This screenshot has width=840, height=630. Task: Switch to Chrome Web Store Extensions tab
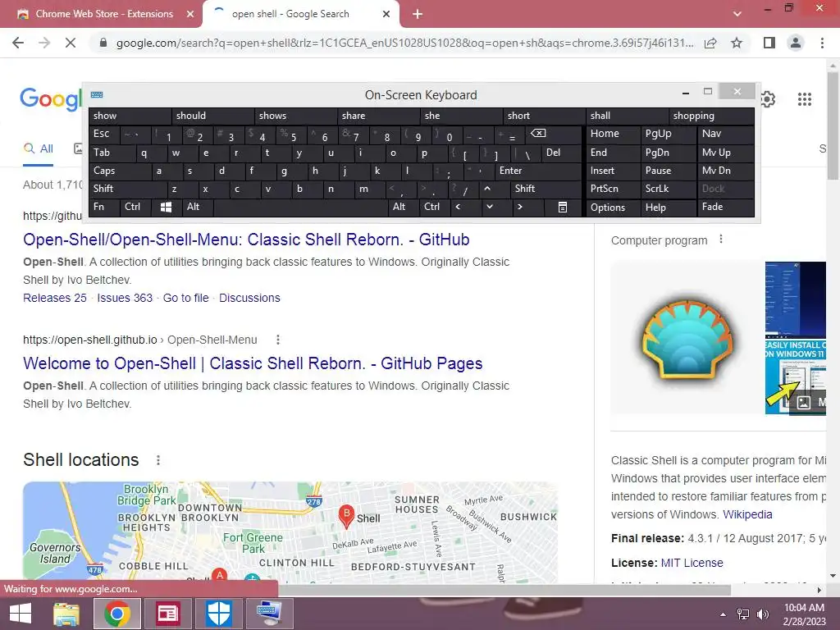pyautogui.click(x=104, y=14)
